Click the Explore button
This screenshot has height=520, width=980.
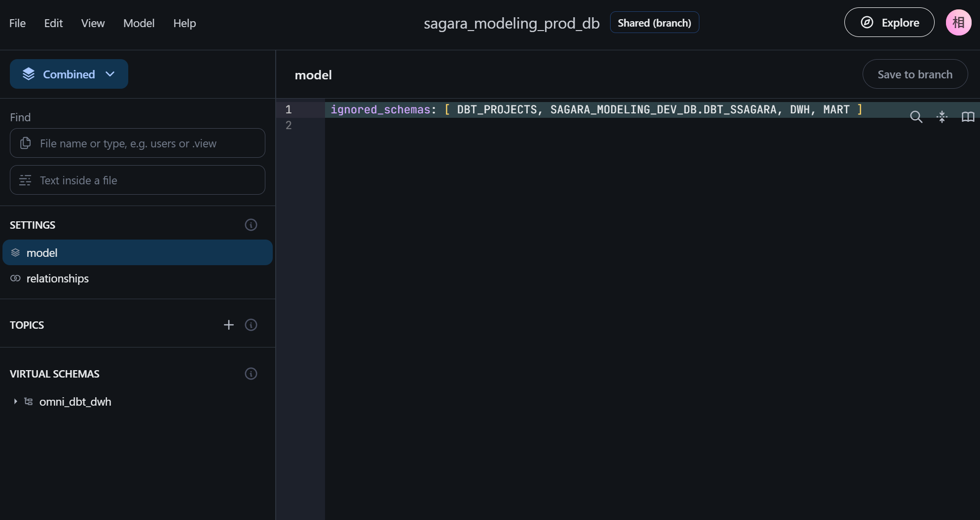[889, 23]
